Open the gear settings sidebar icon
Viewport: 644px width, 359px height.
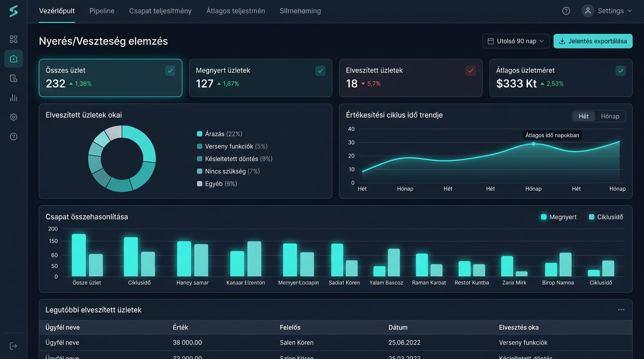[x=14, y=117]
